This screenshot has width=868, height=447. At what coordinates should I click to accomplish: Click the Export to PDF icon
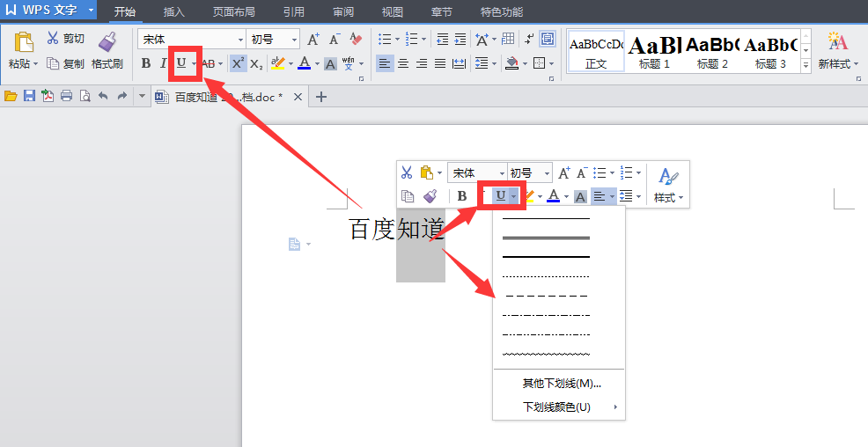point(48,96)
